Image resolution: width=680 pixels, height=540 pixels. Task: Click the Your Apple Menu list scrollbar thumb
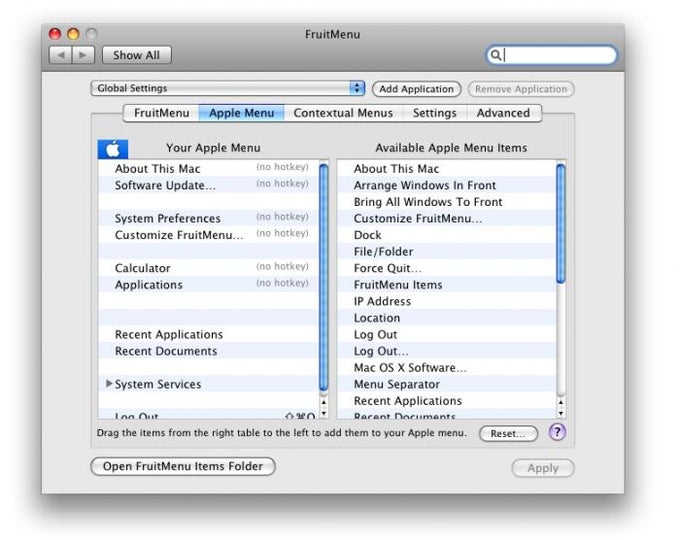[x=324, y=278]
